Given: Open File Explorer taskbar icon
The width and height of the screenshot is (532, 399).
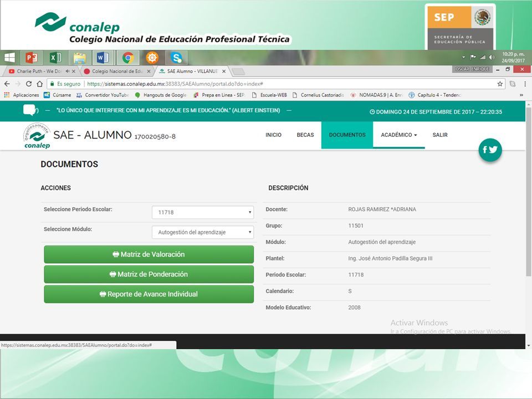Looking at the screenshot, I should click(80, 58).
